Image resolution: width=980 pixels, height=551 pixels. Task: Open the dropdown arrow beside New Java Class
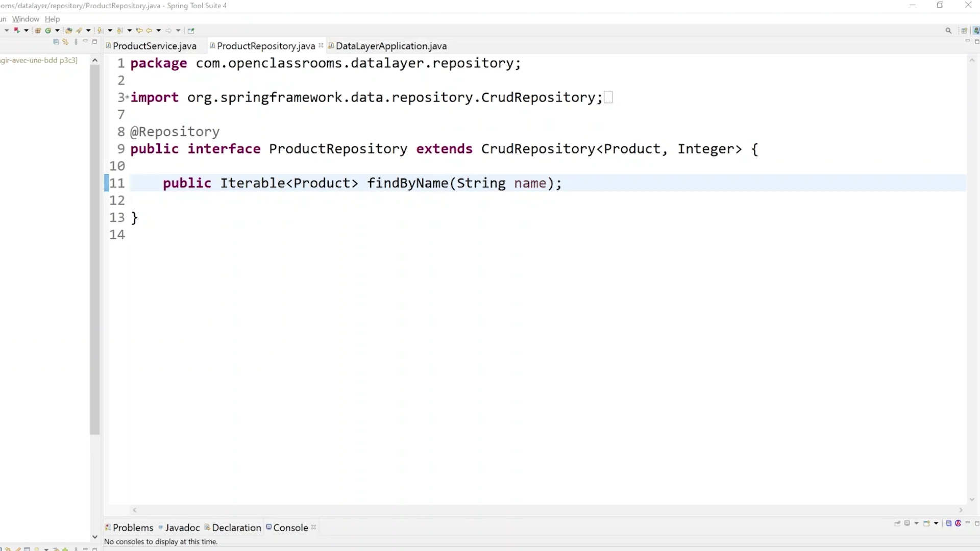click(57, 31)
